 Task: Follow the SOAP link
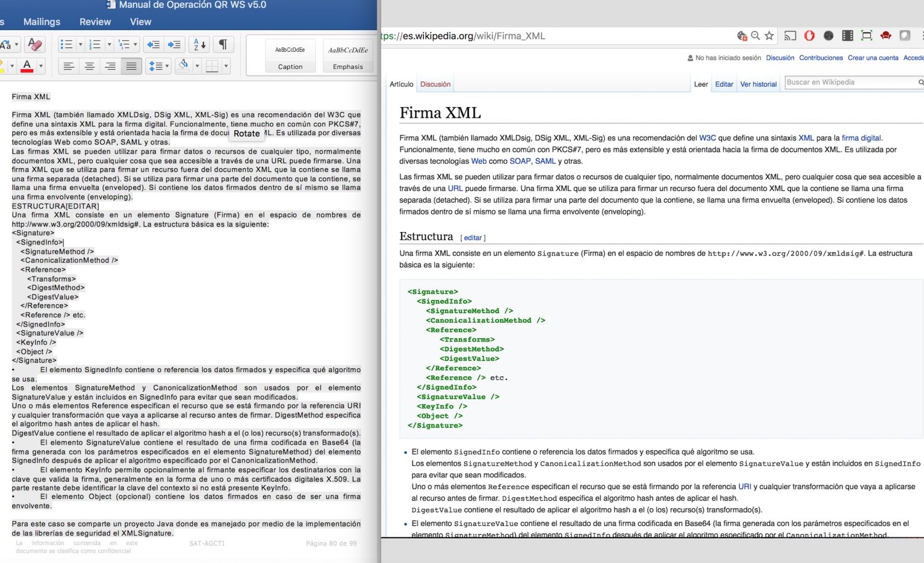520,161
